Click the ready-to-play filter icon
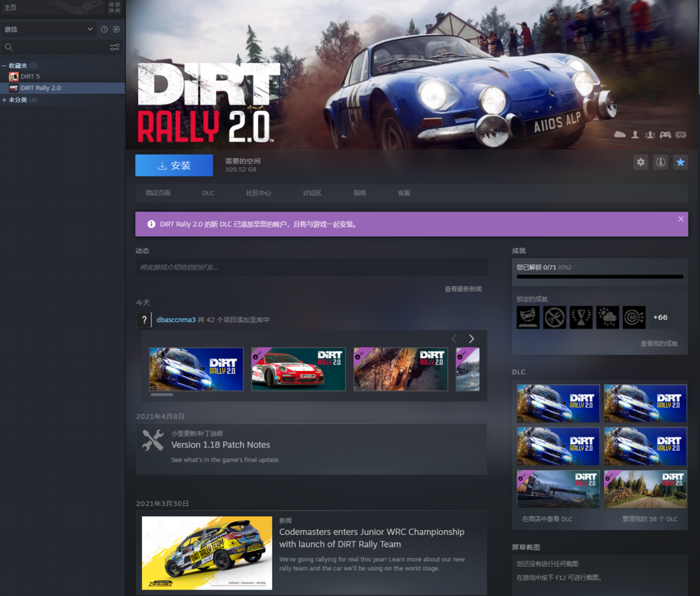 (117, 29)
